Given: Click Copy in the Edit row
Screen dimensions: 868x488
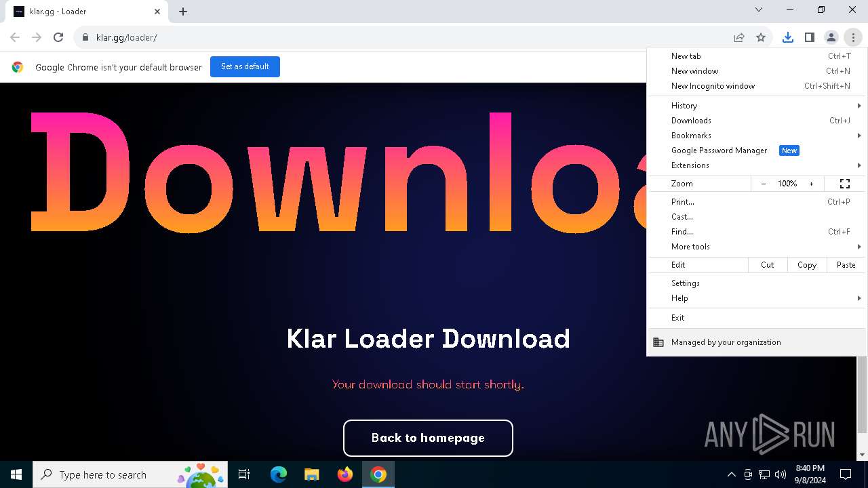Looking at the screenshot, I should pos(806,265).
